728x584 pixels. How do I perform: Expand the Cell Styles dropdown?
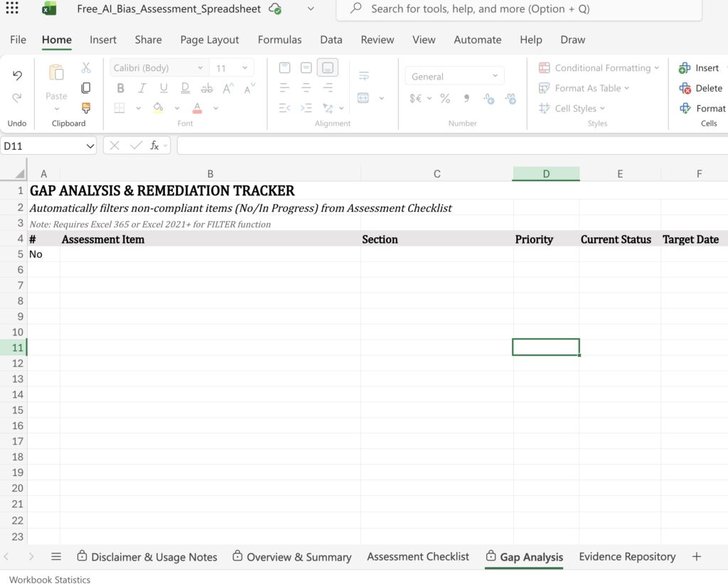572,108
